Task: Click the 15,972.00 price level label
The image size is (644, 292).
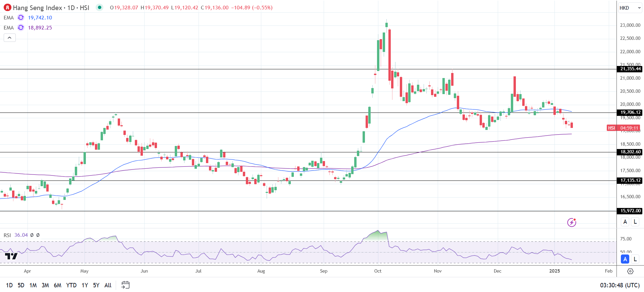Action: 630,211
